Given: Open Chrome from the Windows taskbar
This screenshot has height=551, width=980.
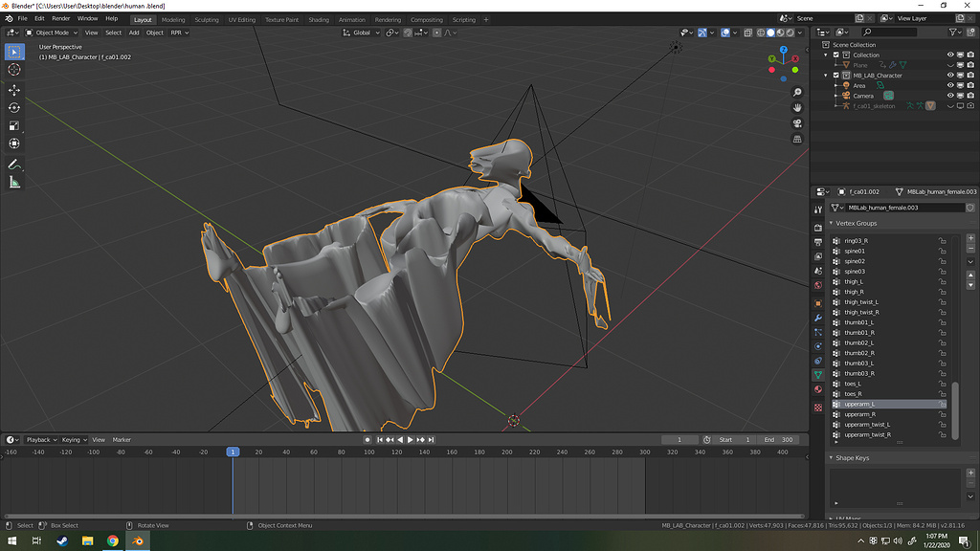Looking at the screenshot, I should (113, 540).
